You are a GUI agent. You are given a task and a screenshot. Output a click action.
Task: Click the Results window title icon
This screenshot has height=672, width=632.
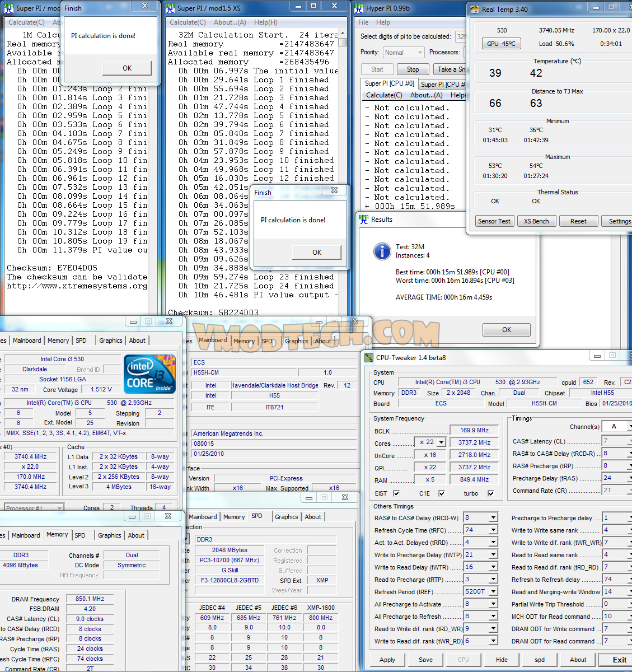(x=364, y=220)
